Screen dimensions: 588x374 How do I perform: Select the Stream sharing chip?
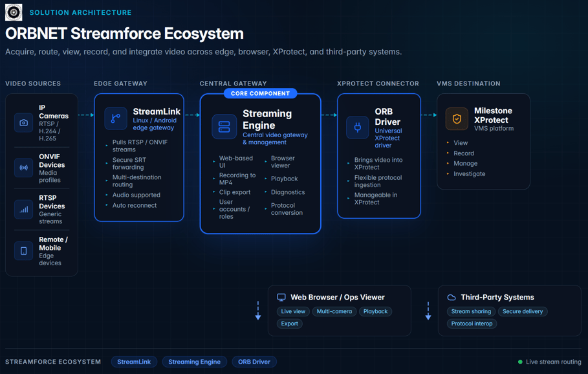pos(471,311)
